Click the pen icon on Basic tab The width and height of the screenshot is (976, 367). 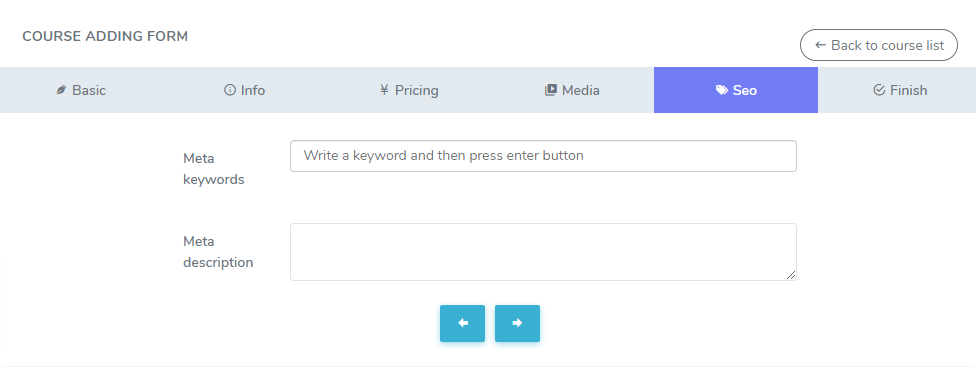[61, 90]
